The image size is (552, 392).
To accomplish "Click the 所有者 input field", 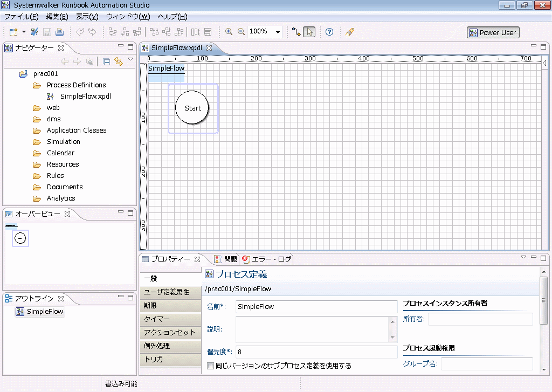I will coord(480,319).
